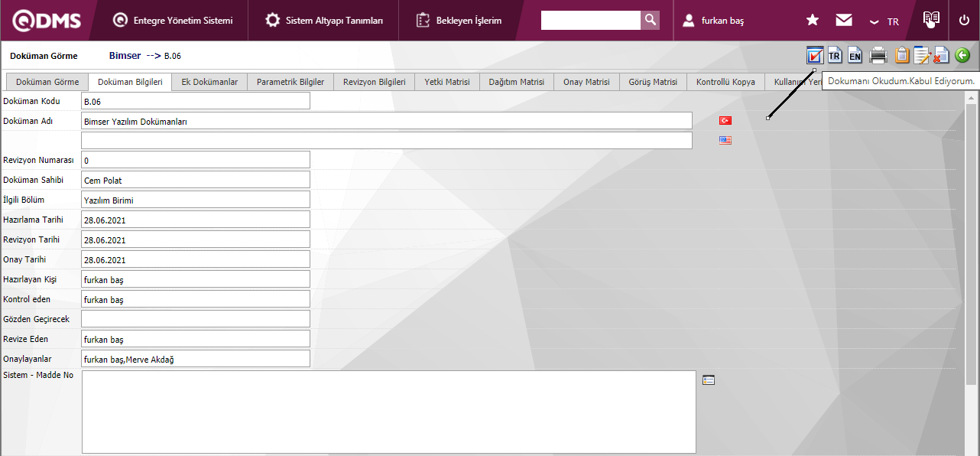Open the Görüş Matrisi tab
The height and width of the screenshot is (456, 980).
pyautogui.click(x=653, y=82)
